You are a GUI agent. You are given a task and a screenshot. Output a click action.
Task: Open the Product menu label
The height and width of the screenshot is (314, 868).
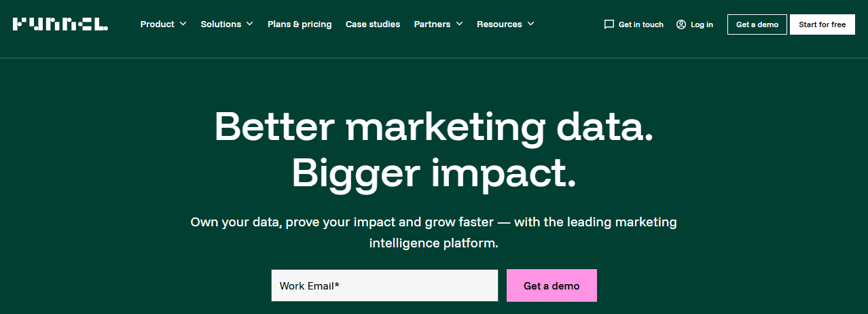pos(158,24)
